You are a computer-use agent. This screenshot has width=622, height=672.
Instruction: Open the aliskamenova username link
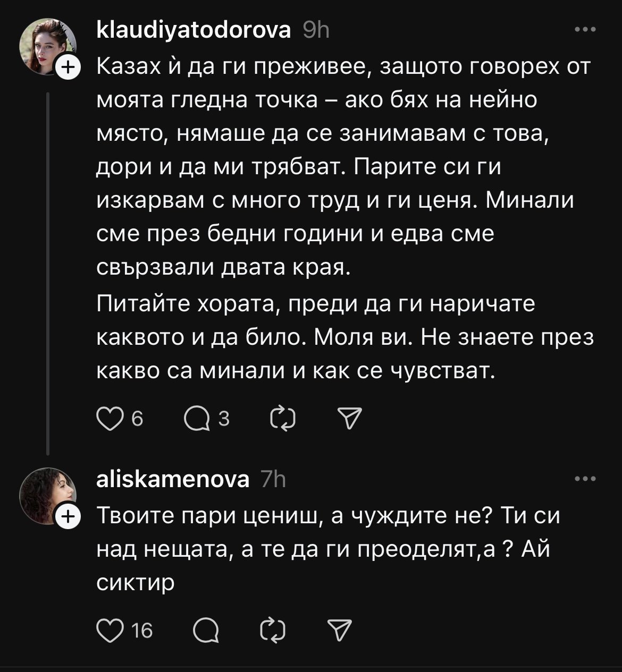tap(173, 480)
